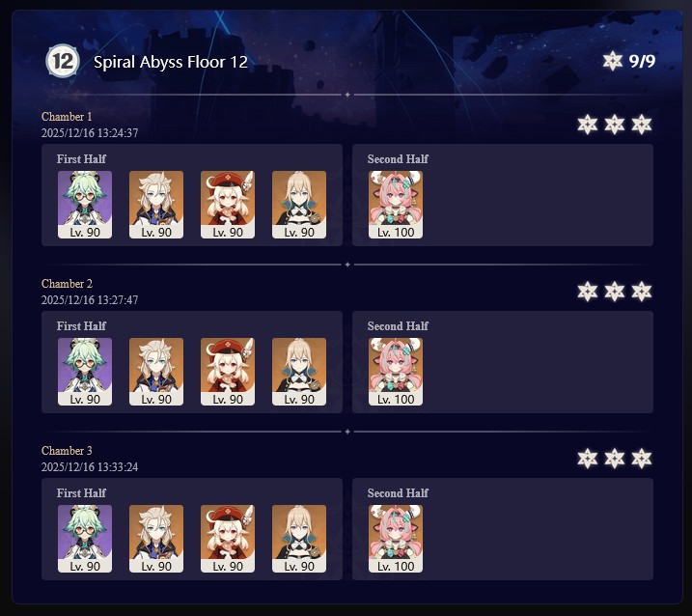
Task: Click the Spiral Abyss Floor 12 title
Action: (x=171, y=62)
